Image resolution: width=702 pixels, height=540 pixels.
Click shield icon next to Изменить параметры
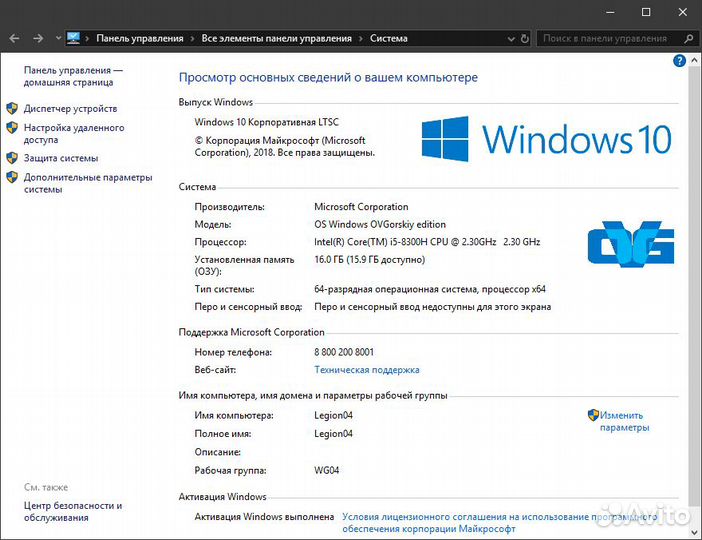click(x=593, y=415)
